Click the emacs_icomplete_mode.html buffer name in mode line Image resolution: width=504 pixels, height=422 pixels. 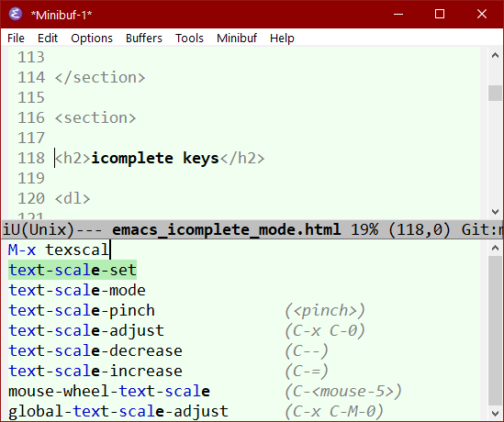(226, 229)
